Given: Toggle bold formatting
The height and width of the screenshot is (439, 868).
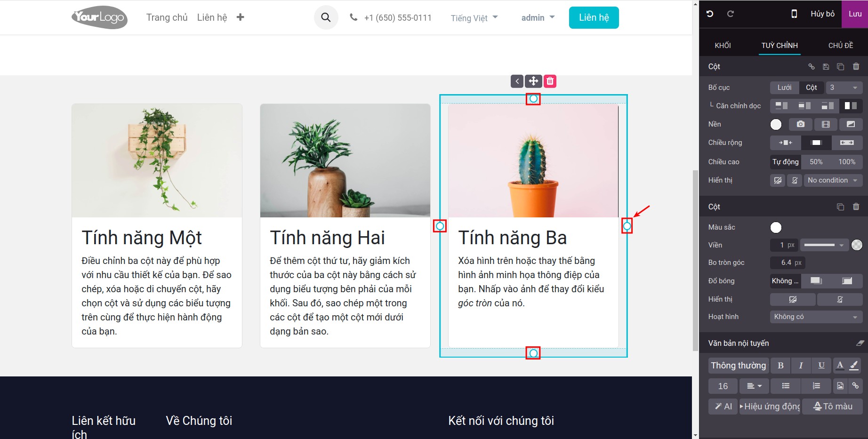Looking at the screenshot, I should point(780,366).
